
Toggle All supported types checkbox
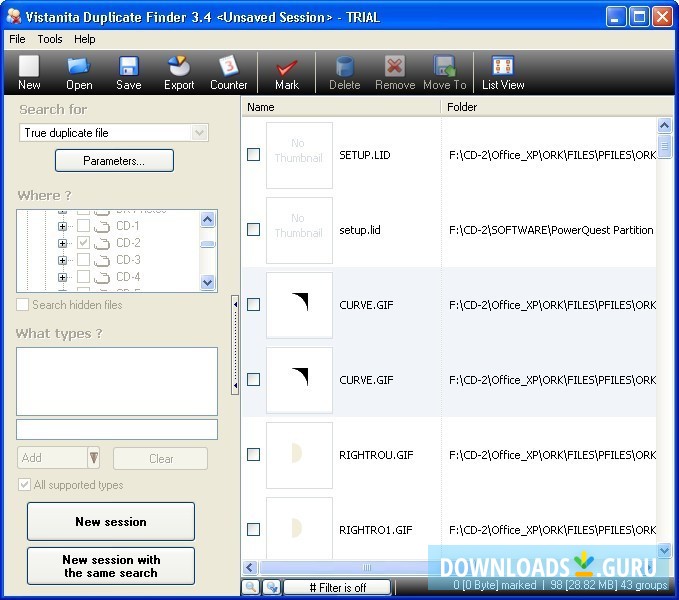tap(24, 484)
